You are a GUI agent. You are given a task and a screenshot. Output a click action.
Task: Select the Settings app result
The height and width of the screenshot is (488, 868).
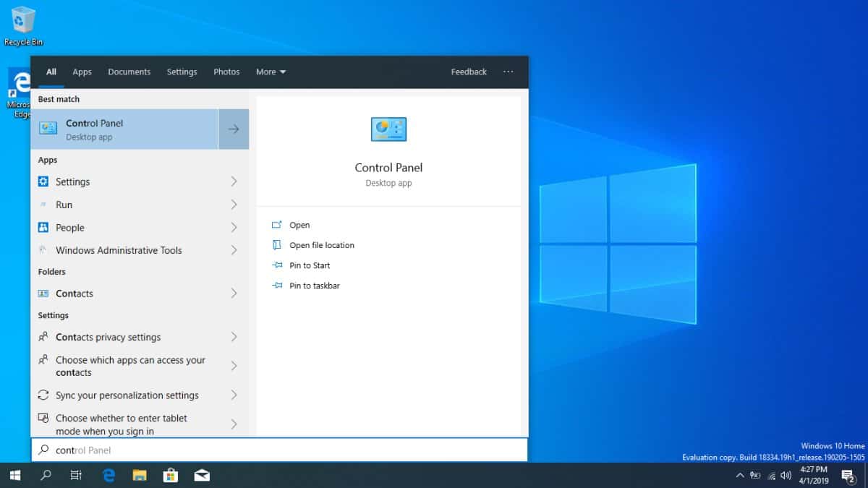coord(140,181)
